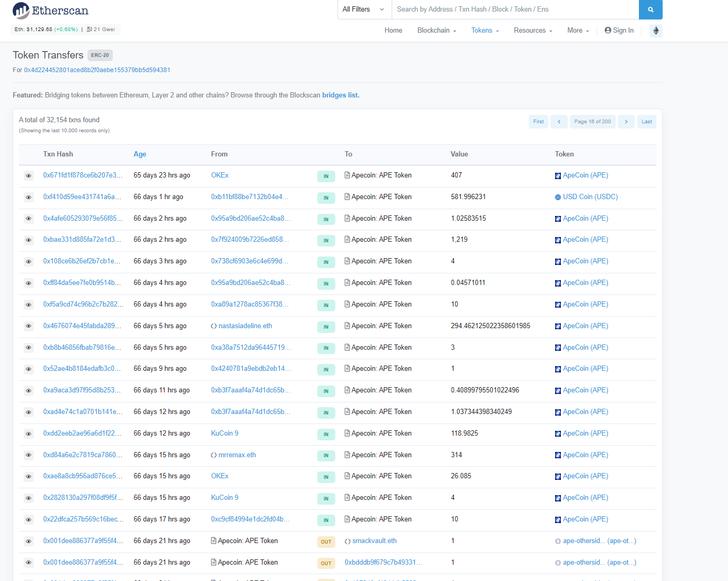Click eye icon for txn 0xa9aca3d97f95d8b253
The width and height of the screenshot is (728, 581).
pos(28,391)
